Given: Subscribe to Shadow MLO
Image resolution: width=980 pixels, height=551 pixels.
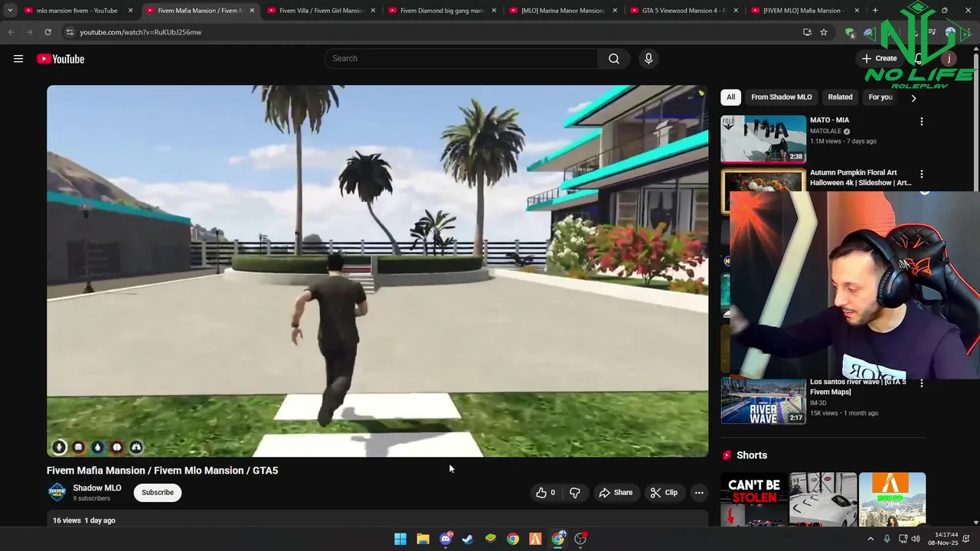Looking at the screenshot, I should click(157, 493).
